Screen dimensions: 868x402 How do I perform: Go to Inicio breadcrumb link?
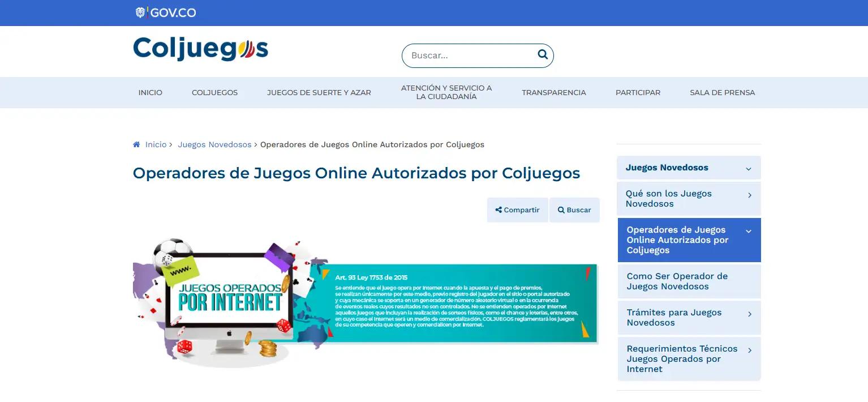coord(156,144)
